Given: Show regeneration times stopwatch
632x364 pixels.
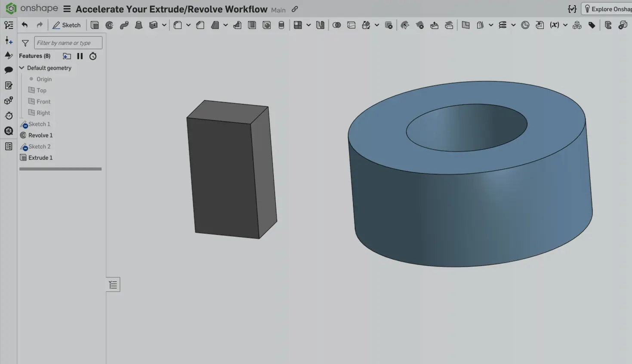Looking at the screenshot, I should point(93,56).
